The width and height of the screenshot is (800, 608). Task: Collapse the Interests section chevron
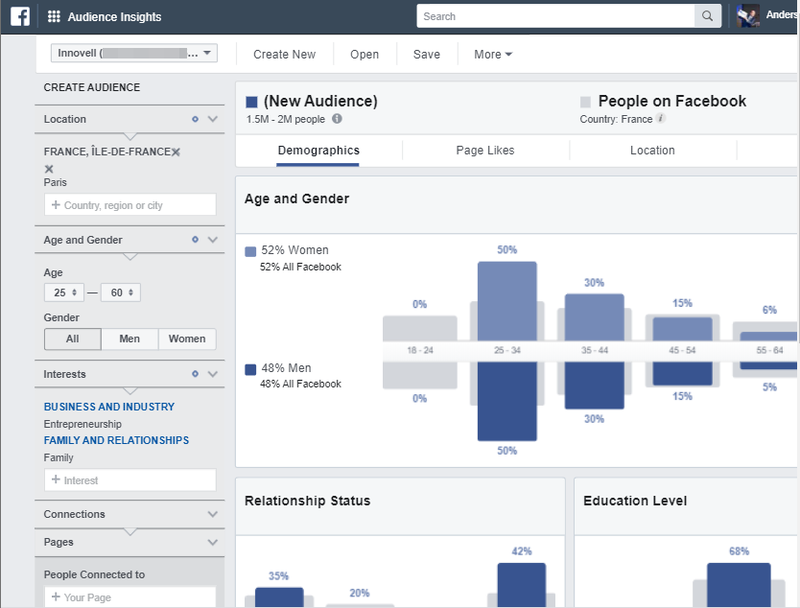point(213,374)
